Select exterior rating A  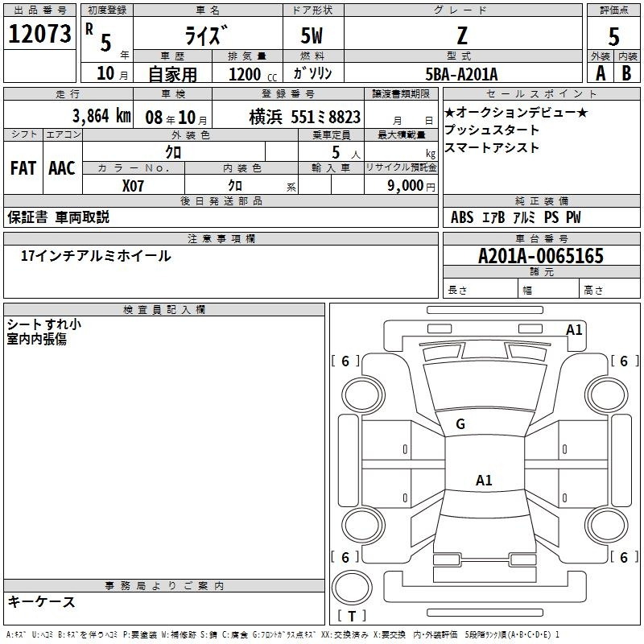(601, 73)
